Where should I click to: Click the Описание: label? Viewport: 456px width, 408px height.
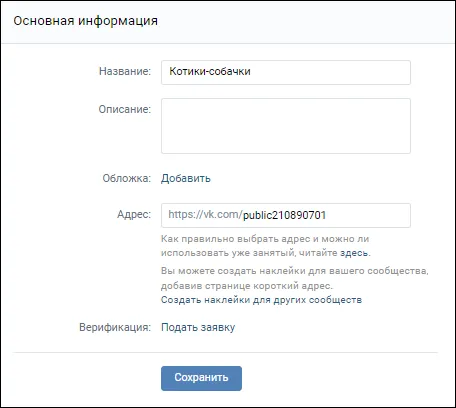pos(125,109)
